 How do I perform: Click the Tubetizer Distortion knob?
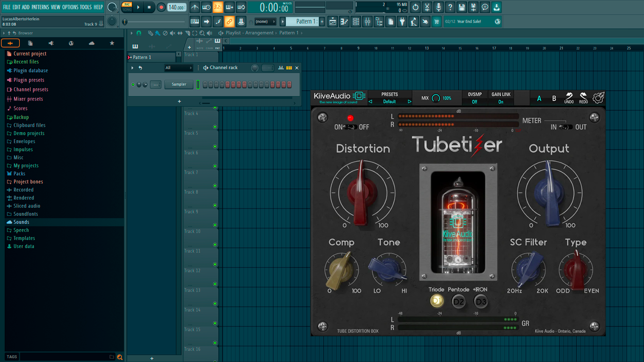pos(363,192)
